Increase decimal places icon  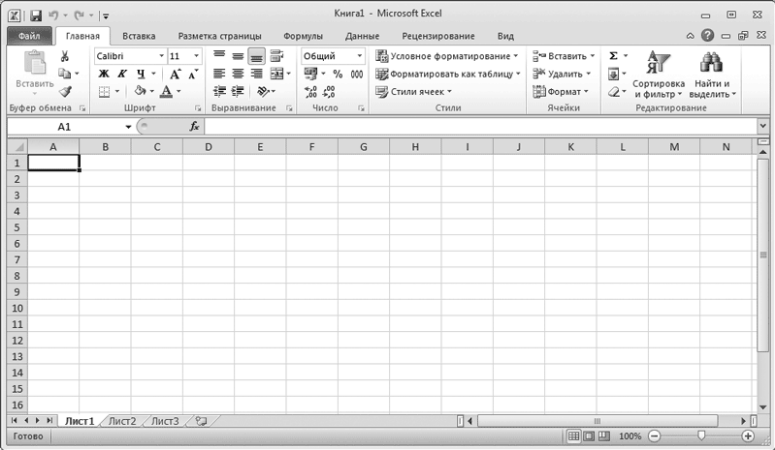pyautogui.click(x=310, y=91)
